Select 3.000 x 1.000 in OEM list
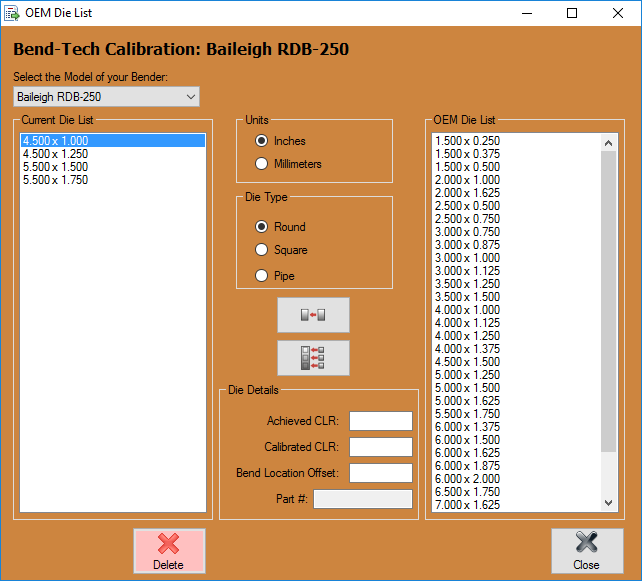Image resolution: width=642 pixels, height=581 pixels. 517,258
